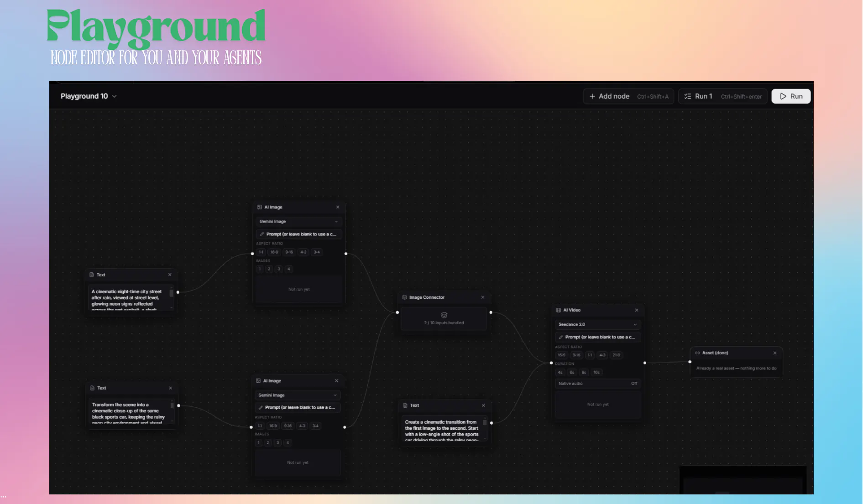This screenshot has height=504, width=863.
Task: Click the plus icon in Add node button
Action: tap(592, 96)
